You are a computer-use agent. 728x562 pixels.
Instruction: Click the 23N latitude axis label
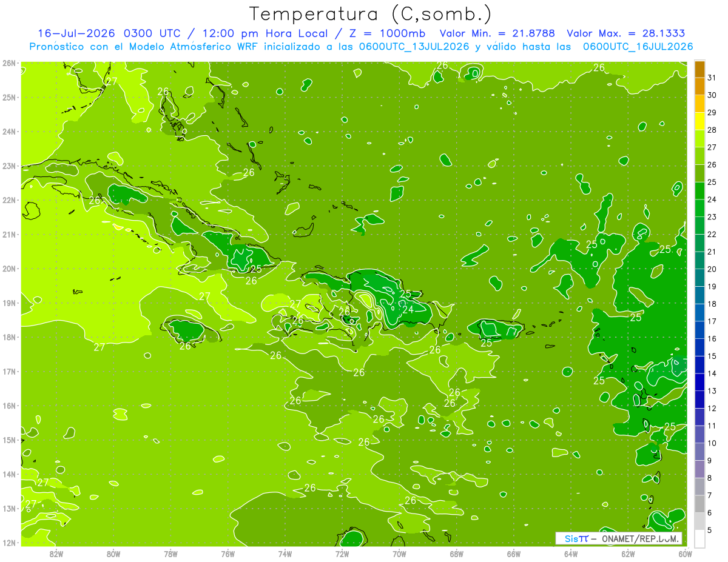(x=8, y=166)
